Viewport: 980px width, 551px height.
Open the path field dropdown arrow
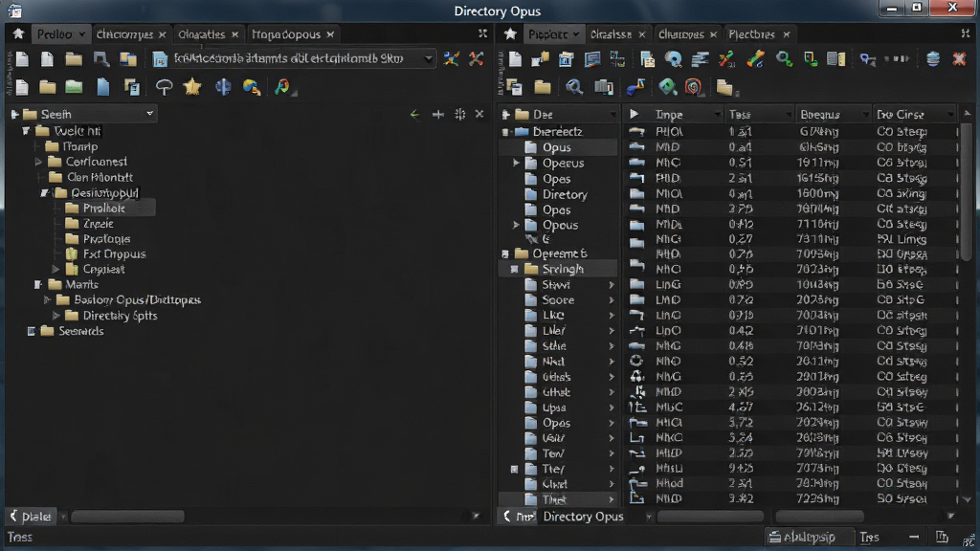[x=428, y=58]
